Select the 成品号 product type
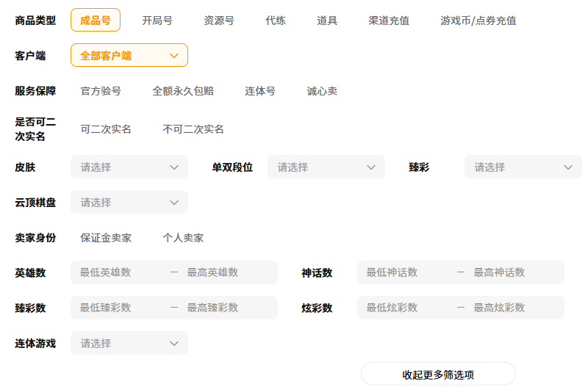This screenshot has height=392, width=588. point(96,21)
